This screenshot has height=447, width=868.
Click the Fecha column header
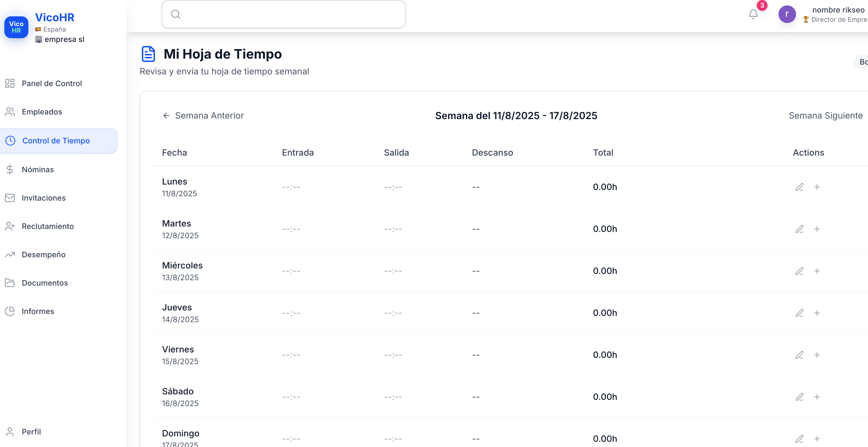(174, 152)
